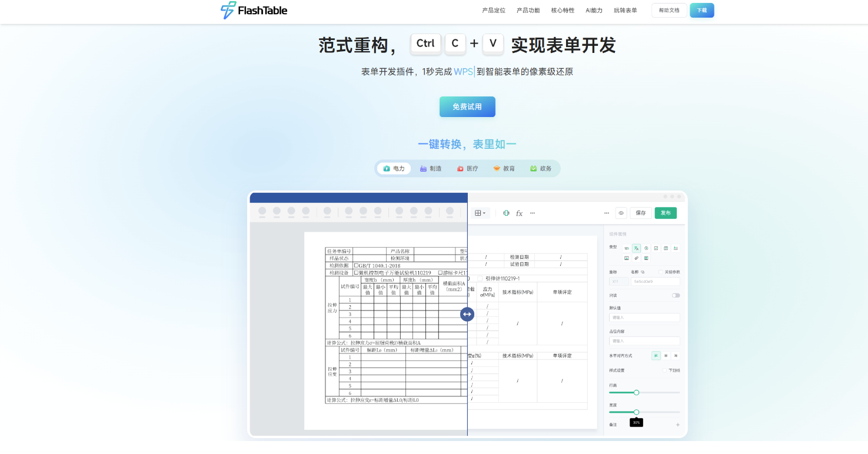Select the 123 number type icon

click(x=627, y=248)
